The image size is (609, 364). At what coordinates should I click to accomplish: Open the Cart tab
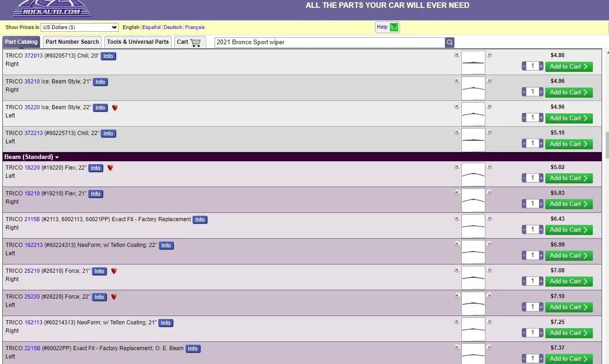click(189, 42)
